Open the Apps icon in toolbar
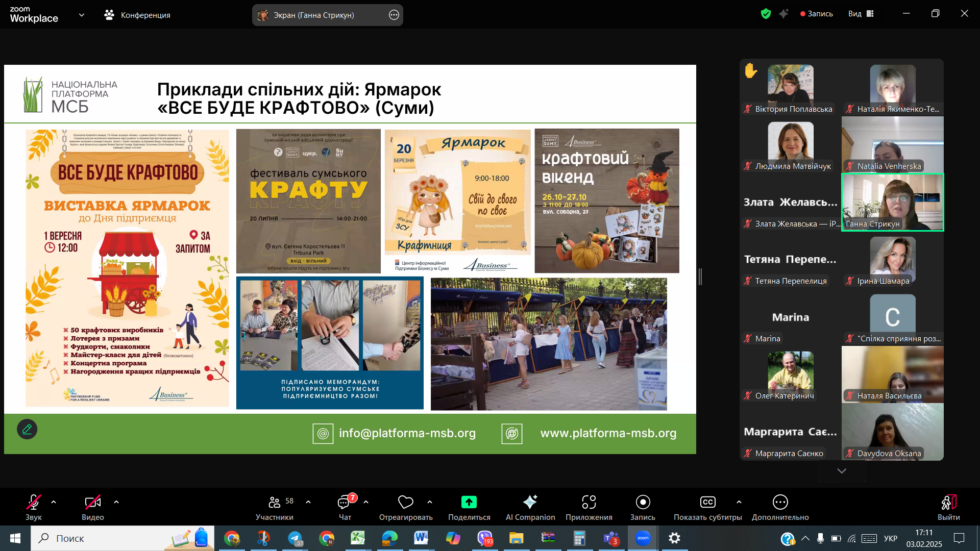Viewport: 980px width, 551px height. tap(589, 503)
